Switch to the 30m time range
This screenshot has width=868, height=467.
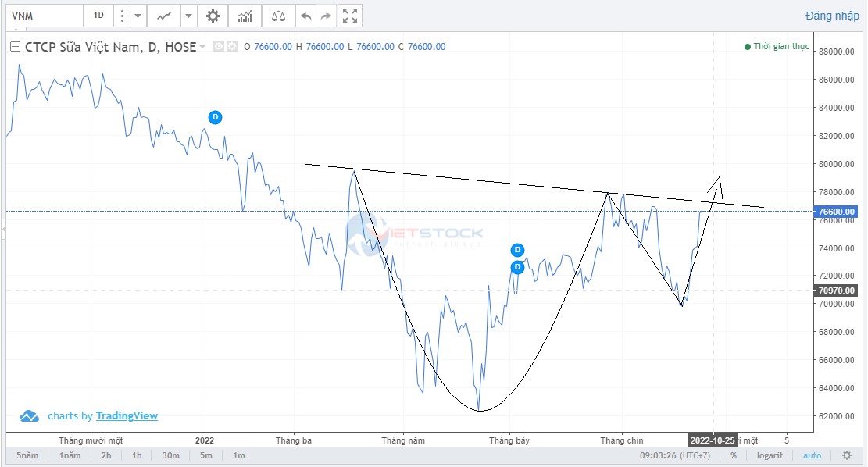[x=171, y=455]
